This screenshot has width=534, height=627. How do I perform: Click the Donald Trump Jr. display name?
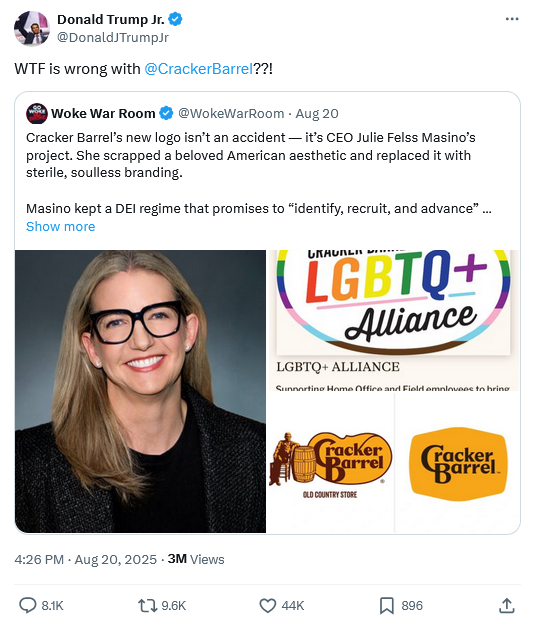pos(111,19)
